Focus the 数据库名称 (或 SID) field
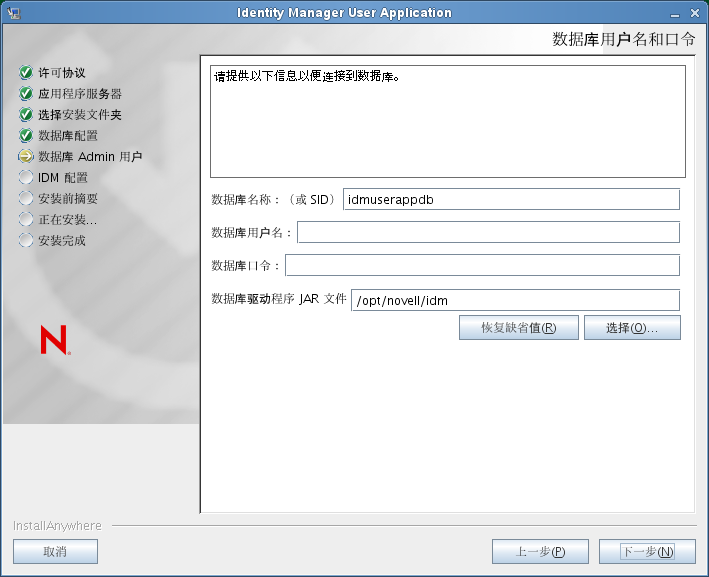The width and height of the screenshot is (709, 577). point(511,199)
